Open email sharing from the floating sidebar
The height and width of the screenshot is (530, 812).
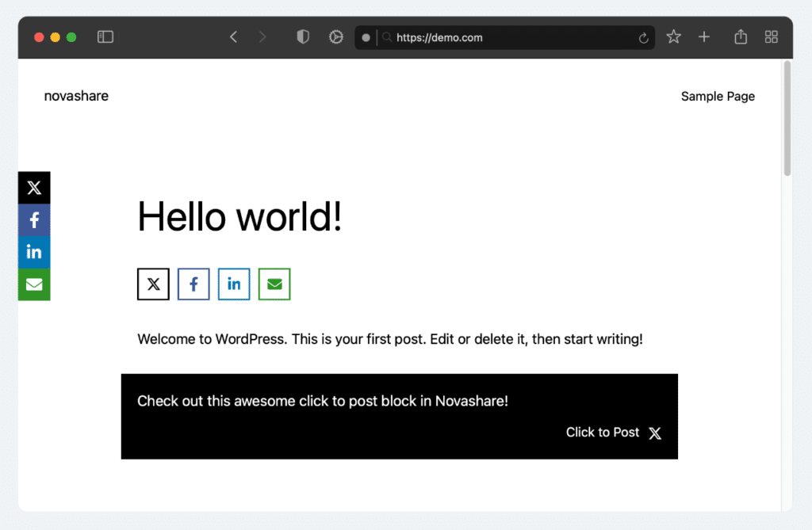tap(33, 284)
